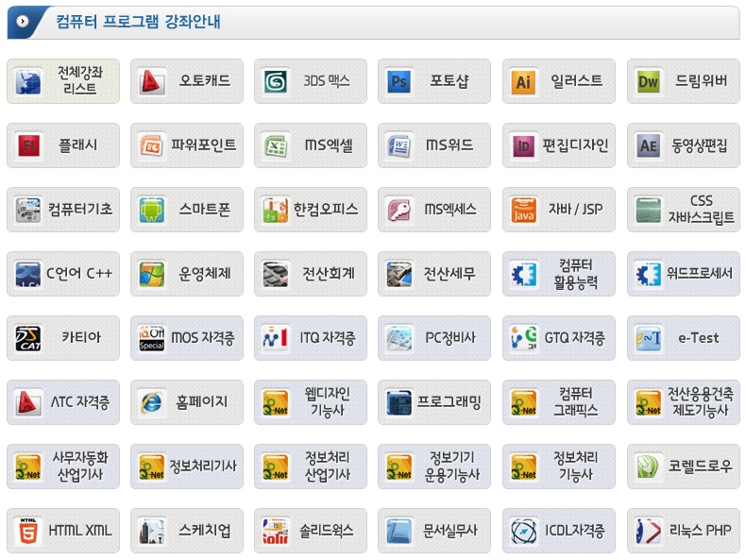Select the Windows logo icon beside 운영체제
The width and height of the screenshot is (746, 560).
pos(151,274)
